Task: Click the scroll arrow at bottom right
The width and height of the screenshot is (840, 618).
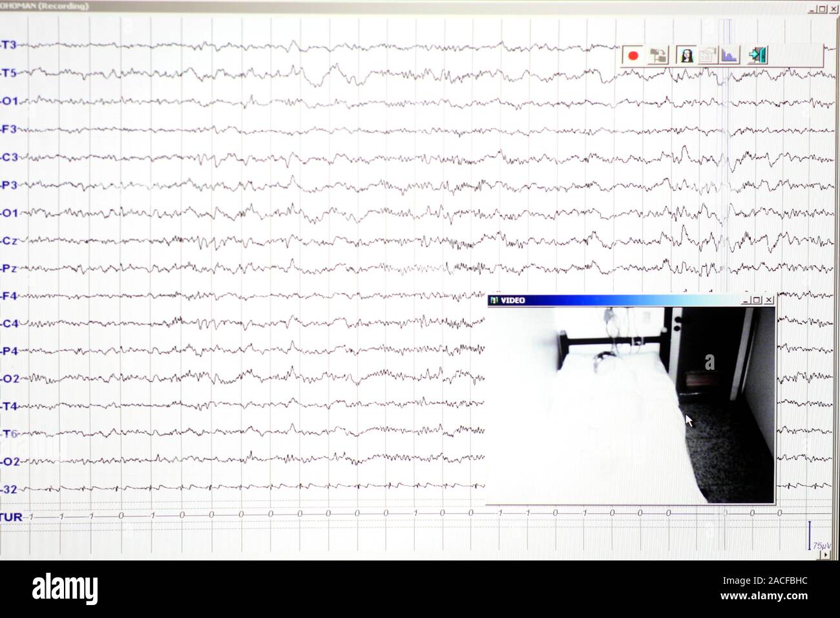Action: [825, 554]
